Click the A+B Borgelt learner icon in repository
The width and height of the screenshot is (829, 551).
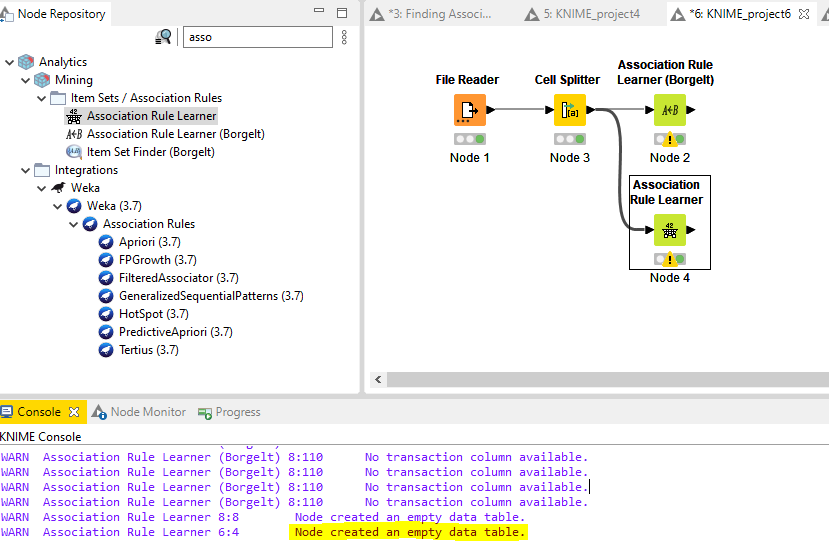point(74,134)
